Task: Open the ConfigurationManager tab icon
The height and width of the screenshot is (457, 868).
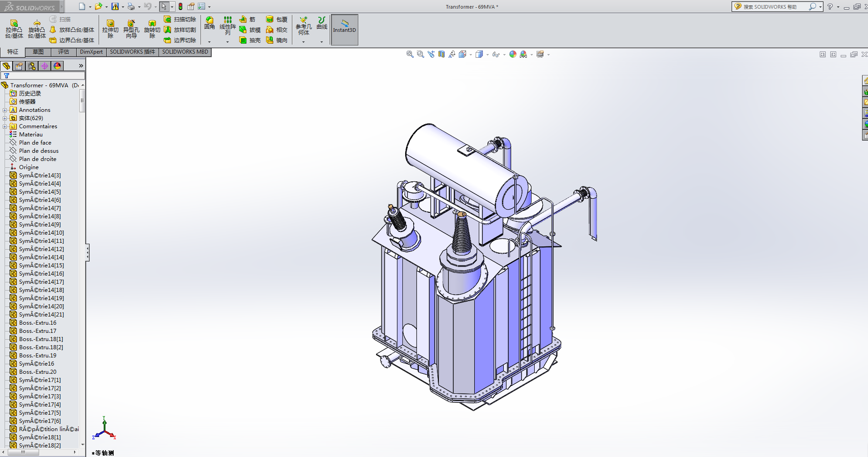Action: 32,66
